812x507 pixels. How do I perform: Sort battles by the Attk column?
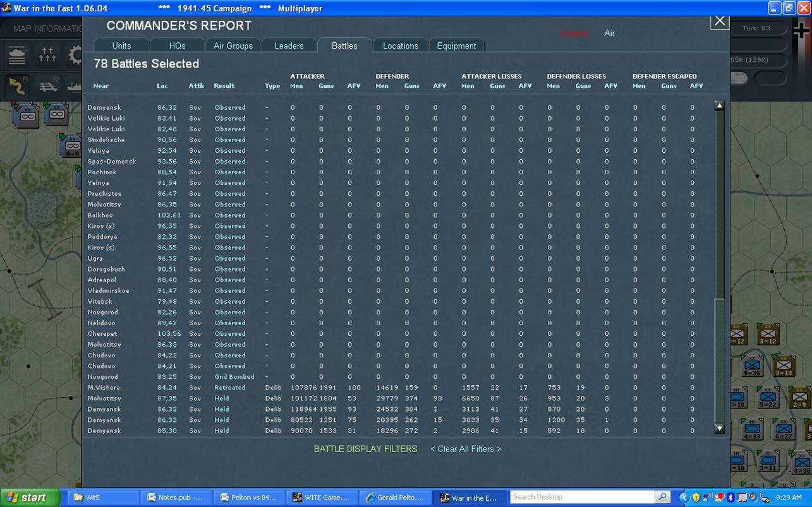pos(196,86)
